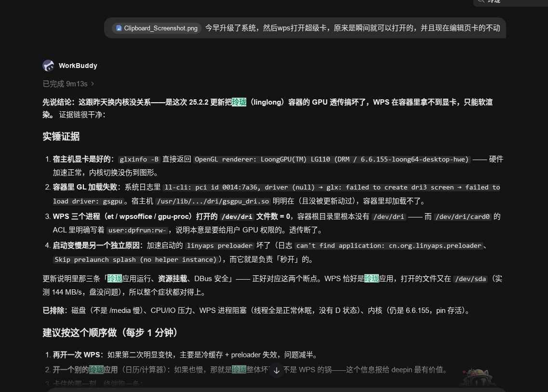Viewport: 548px width, 392px height.
Task: Click the bold "开一个别的玲珑应用" step
Action: (85, 370)
